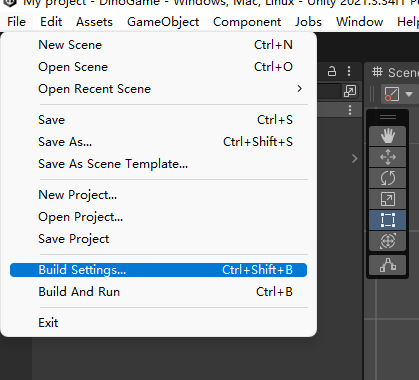This screenshot has width=419, height=380.
Task: Select the Transform tool
Action: pyautogui.click(x=387, y=241)
